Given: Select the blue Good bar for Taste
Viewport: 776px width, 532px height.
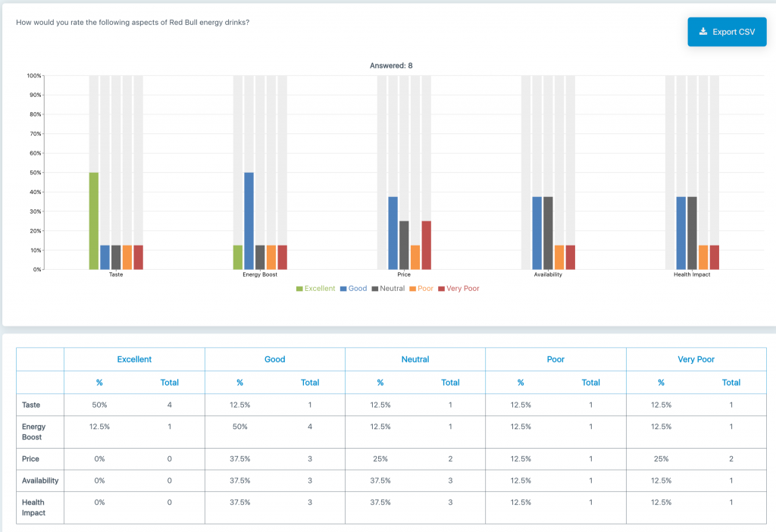Looking at the screenshot, I should click(105, 258).
